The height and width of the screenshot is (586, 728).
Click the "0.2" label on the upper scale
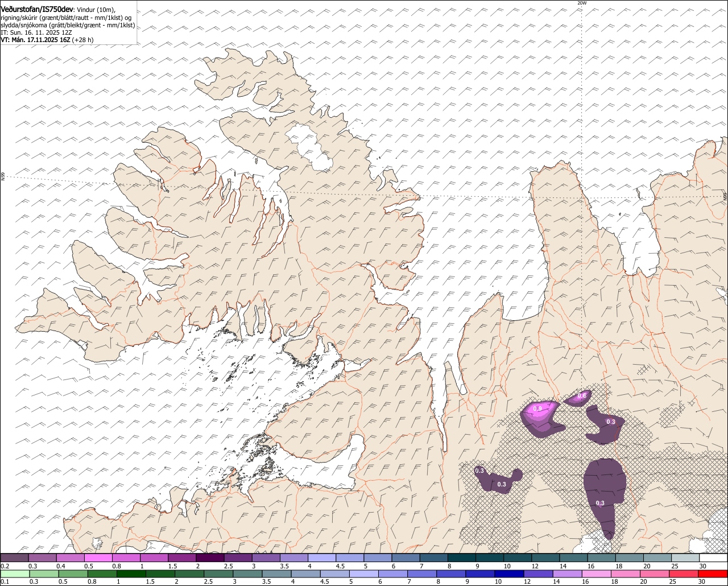5,566
